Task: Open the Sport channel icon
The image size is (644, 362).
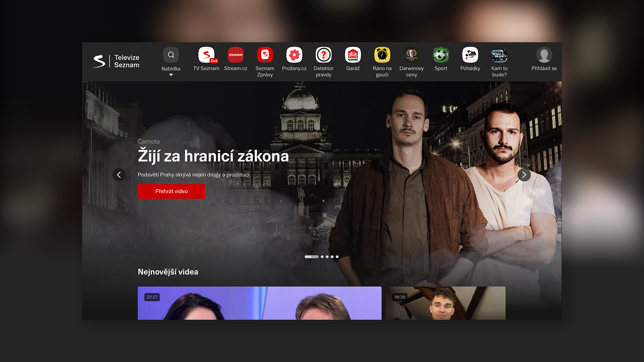Action: pyautogui.click(x=441, y=55)
